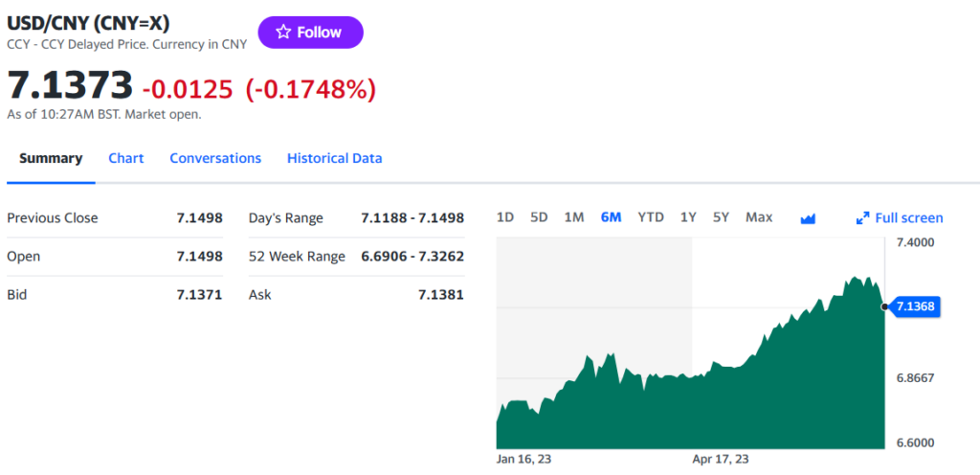Screen dimensions: 980x475
Task: Click the 7.1368 current price marker
Action: 917,306
